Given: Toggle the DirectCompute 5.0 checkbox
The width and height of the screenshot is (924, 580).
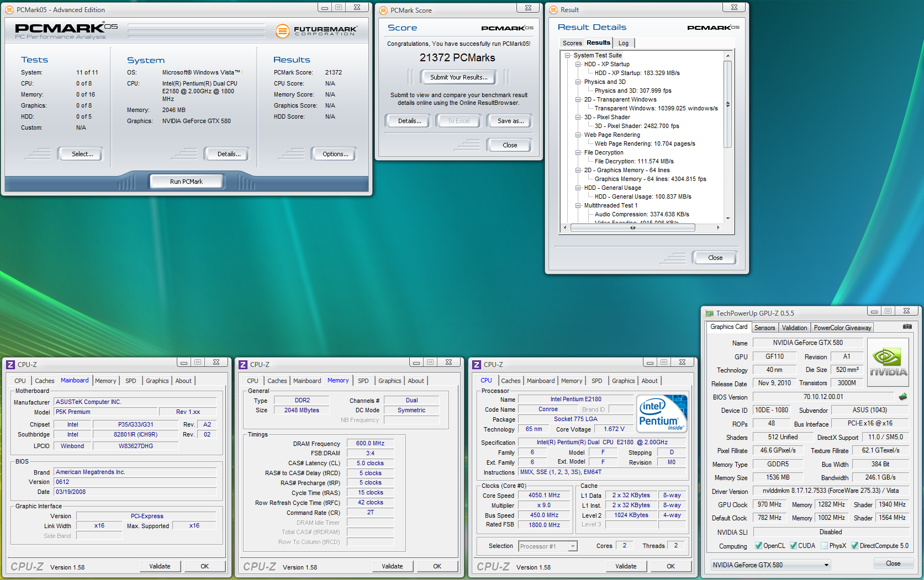Looking at the screenshot, I should point(854,545).
